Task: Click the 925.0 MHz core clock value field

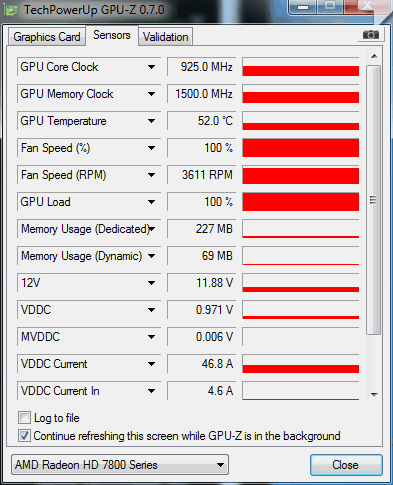Action: pos(202,67)
